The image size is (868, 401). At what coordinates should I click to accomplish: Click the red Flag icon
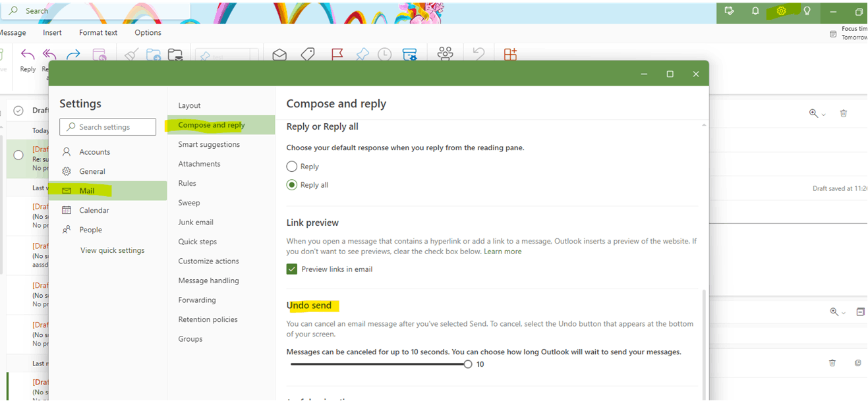[x=337, y=55]
